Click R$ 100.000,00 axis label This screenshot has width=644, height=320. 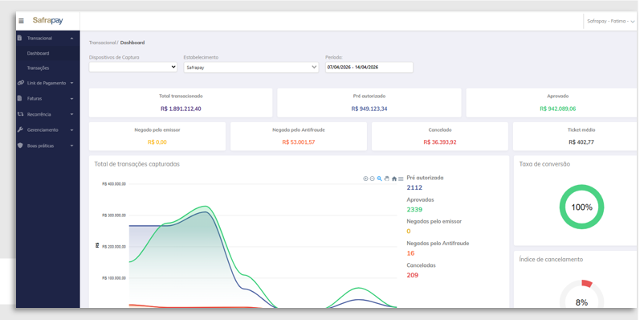114,277
